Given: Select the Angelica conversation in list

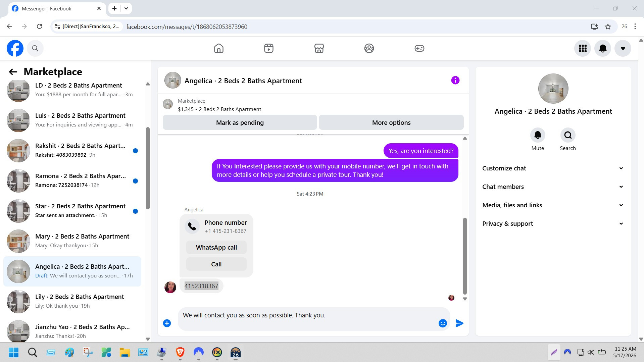Looking at the screenshot, I should [72, 271].
